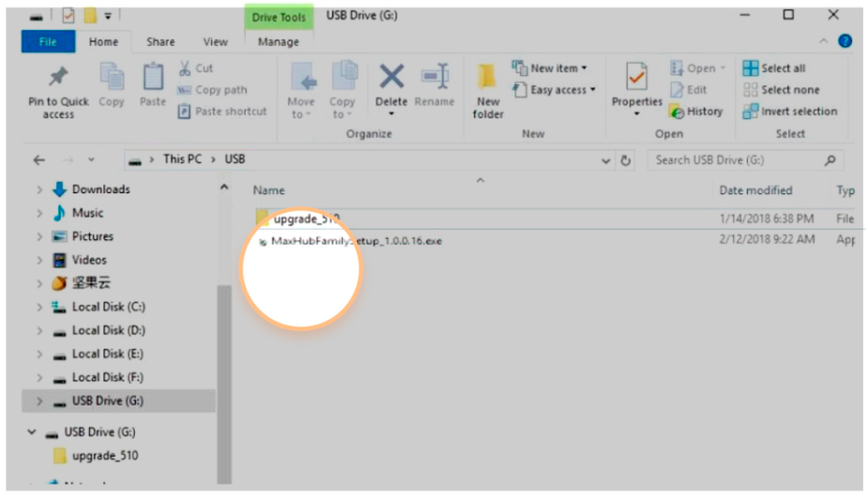Screen dimensions: 868x495
Task: Open the File menu tab
Action: coord(47,41)
